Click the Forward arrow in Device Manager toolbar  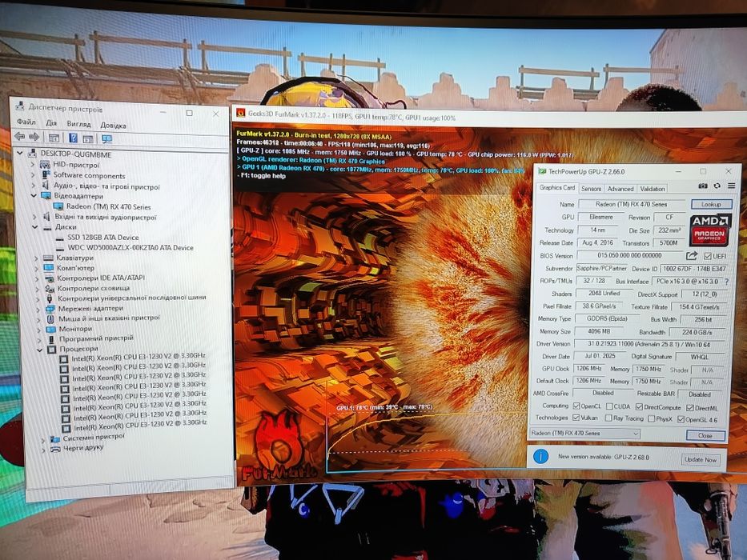34,137
